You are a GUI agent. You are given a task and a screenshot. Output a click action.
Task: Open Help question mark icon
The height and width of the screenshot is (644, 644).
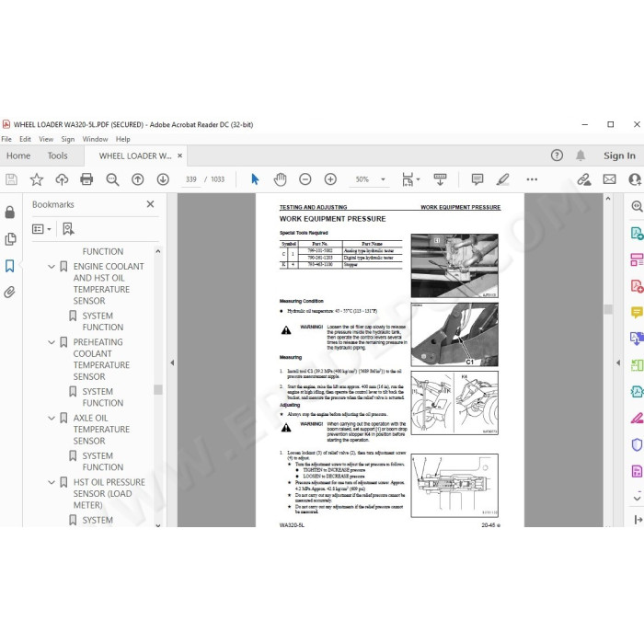click(x=557, y=155)
